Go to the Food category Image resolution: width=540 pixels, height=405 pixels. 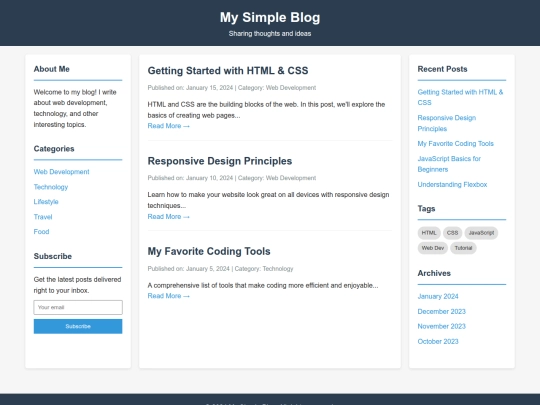click(41, 232)
